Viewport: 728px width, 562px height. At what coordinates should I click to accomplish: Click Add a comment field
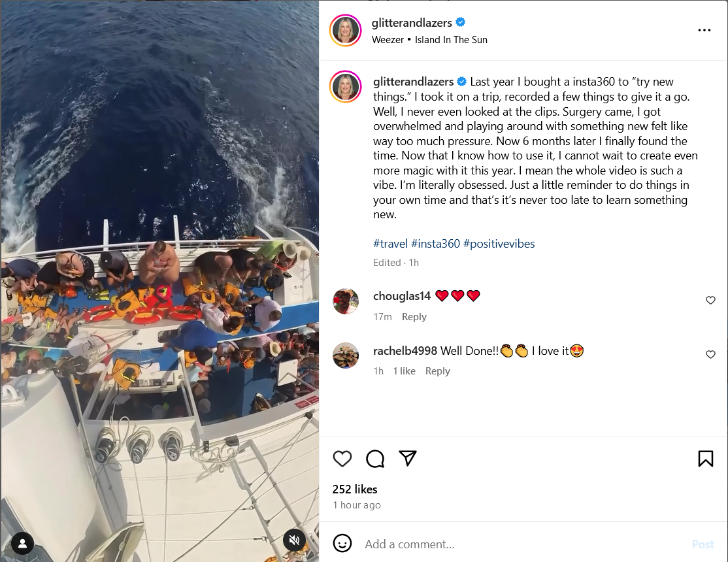(x=525, y=544)
